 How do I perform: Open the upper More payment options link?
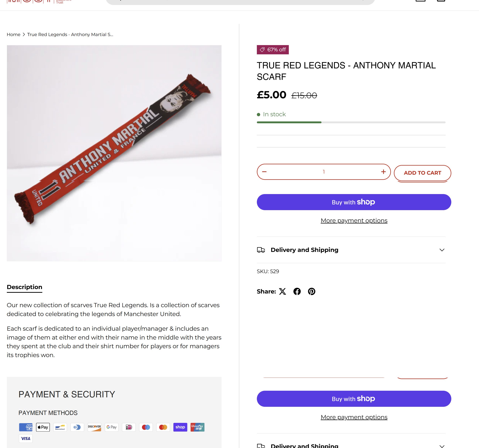click(354, 221)
